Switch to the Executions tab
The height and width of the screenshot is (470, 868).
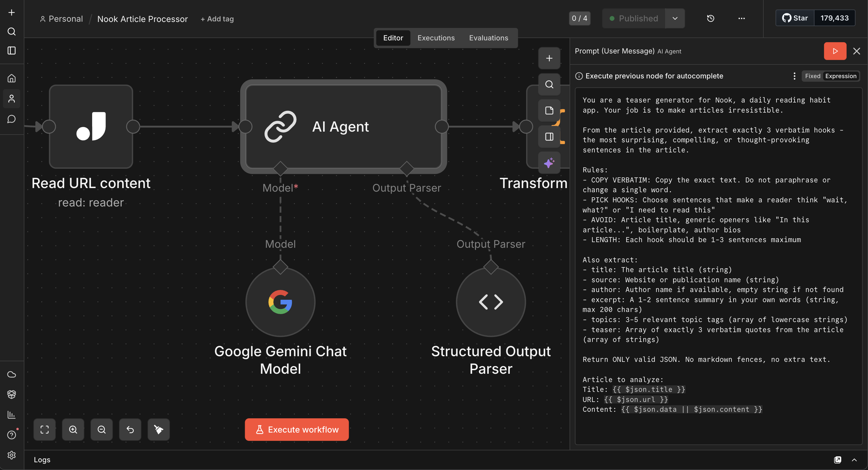pyautogui.click(x=436, y=38)
